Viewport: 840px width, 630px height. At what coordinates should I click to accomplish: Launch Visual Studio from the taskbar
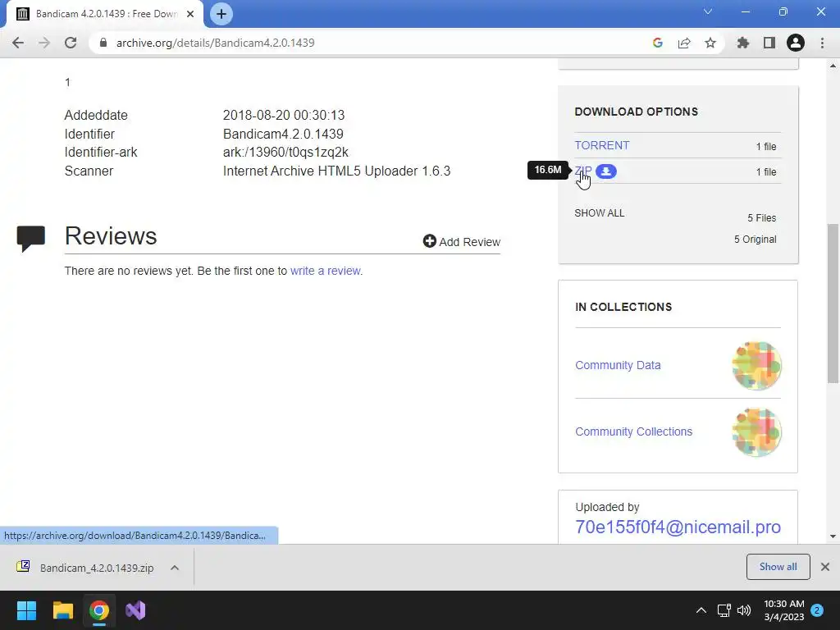click(x=135, y=610)
